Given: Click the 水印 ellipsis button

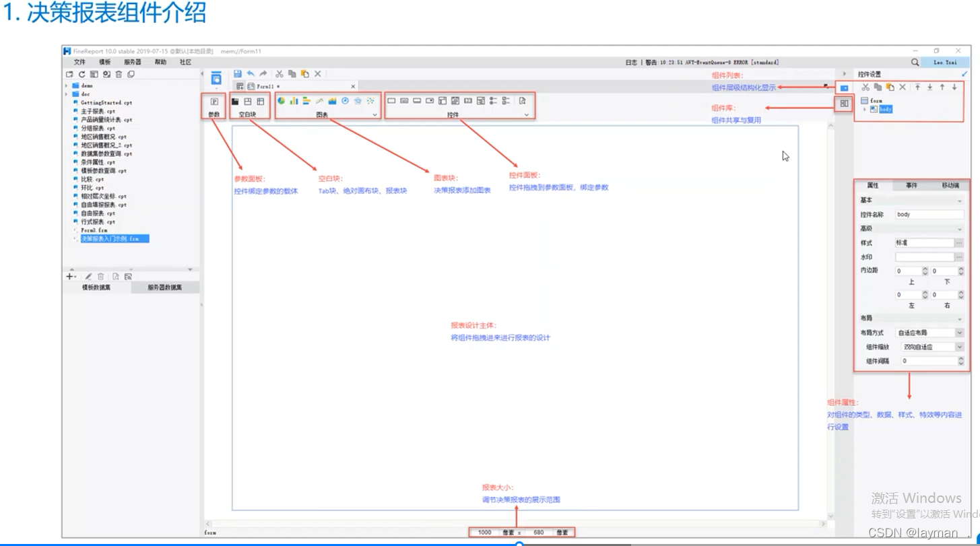Looking at the screenshot, I should [x=959, y=257].
